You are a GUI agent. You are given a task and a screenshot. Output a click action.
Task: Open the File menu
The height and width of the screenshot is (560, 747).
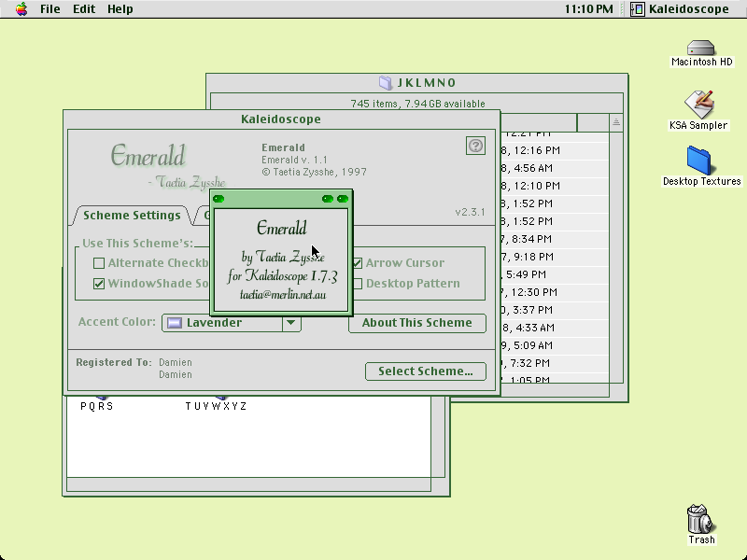(50, 8)
